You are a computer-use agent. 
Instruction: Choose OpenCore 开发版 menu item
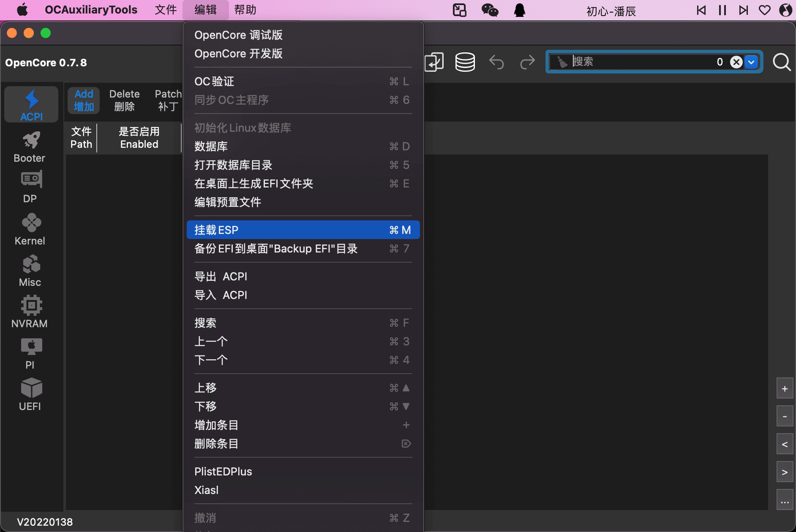pyautogui.click(x=303, y=54)
